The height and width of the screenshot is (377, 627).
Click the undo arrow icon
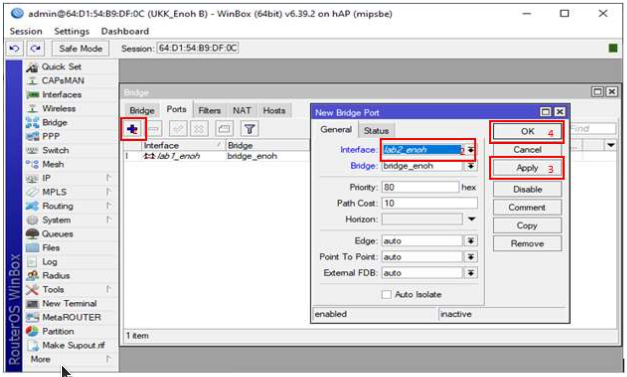[x=14, y=48]
